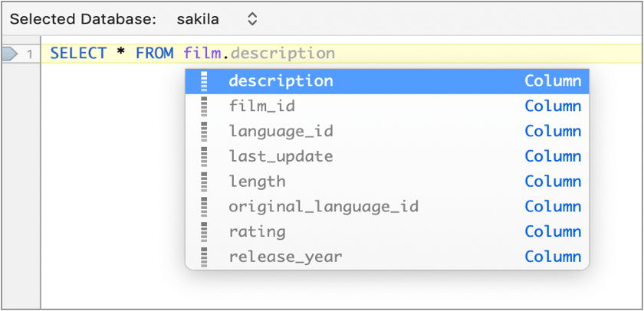Click the column icon beside rating
The width and height of the screenshot is (644, 311).
click(204, 231)
